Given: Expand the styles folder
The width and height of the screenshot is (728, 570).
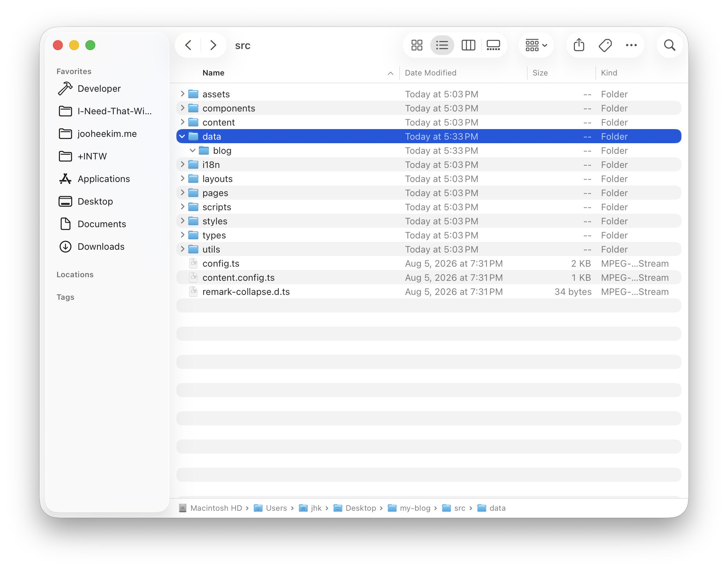Looking at the screenshot, I should [182, 221].
